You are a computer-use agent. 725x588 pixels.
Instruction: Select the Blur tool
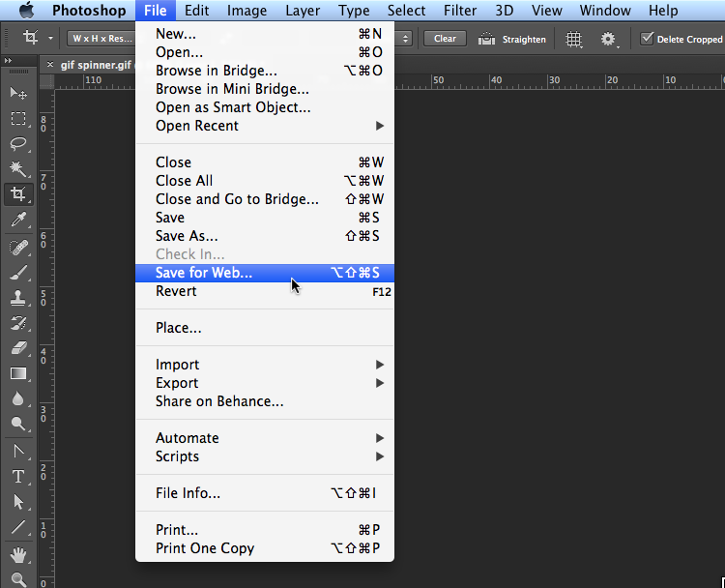pyautogui.click(x=18, y=398)
